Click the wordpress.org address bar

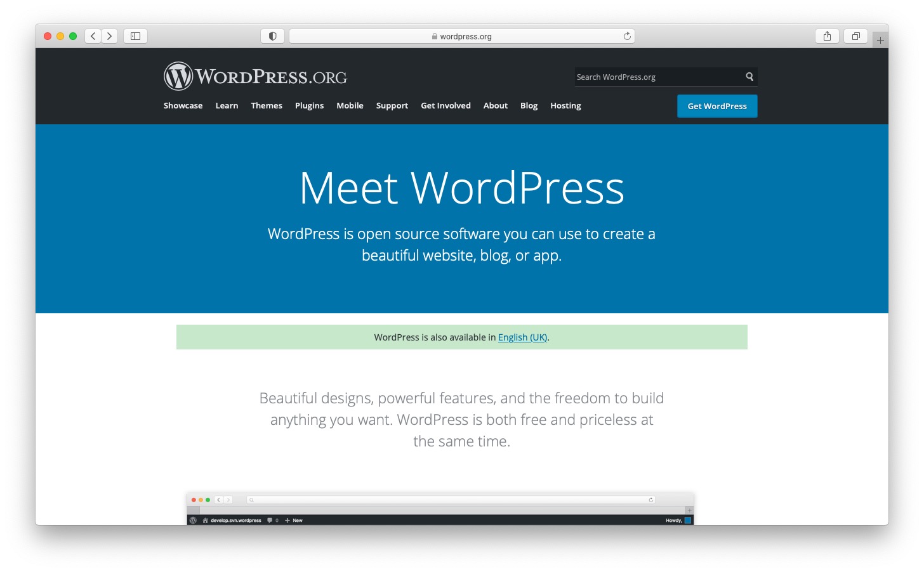click(x=461, y=36)
